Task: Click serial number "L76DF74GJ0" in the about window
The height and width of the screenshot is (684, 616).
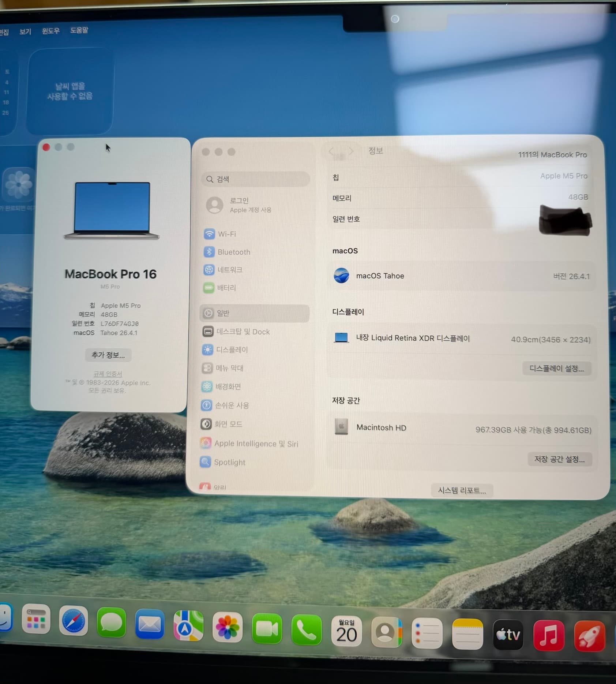Action: coord(120,324)
